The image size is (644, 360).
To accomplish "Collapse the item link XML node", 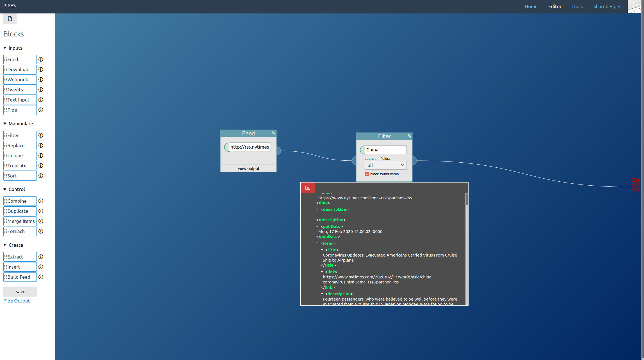I will point(322,271).
